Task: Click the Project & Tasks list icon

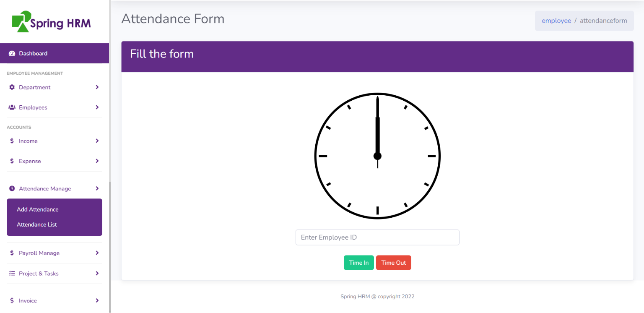Action: (x=12, y=274)
